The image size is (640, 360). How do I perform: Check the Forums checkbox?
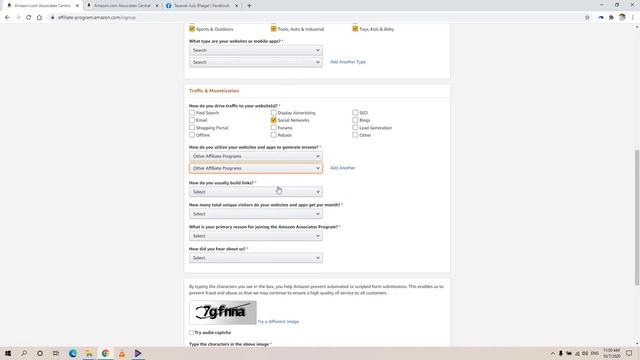coord(273,127)
